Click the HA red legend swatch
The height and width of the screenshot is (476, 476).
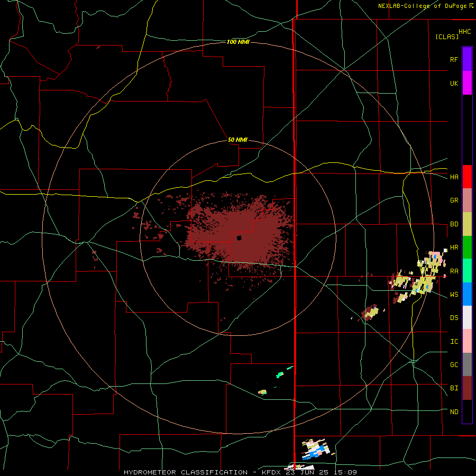click(467, 177)
